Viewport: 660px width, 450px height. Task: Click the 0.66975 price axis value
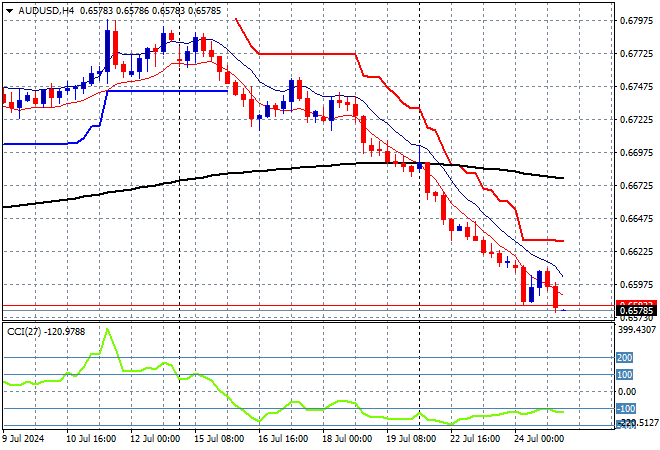pos(636,152)
